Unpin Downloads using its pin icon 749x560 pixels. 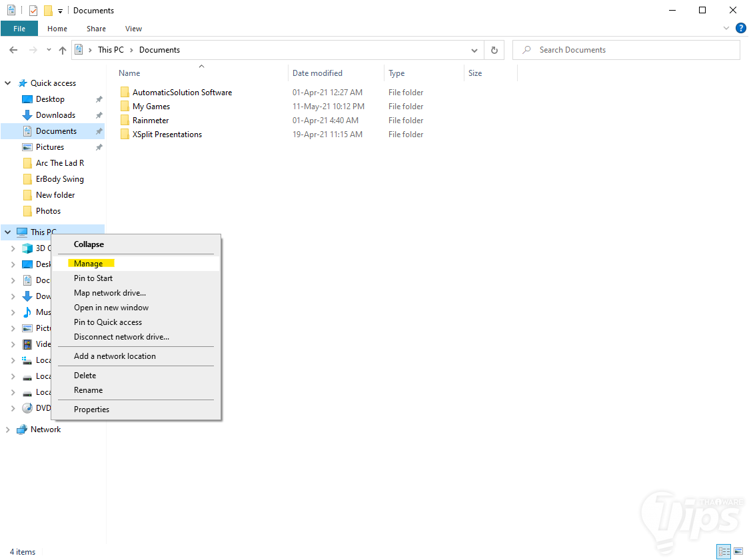click(99, 115)
